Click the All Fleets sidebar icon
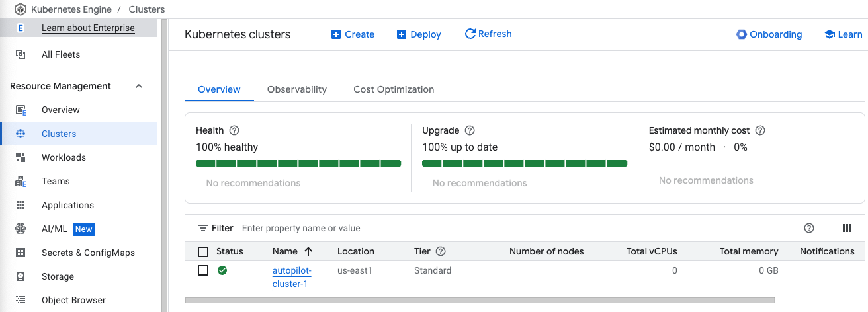868x312 pixels. pos(21,54)
